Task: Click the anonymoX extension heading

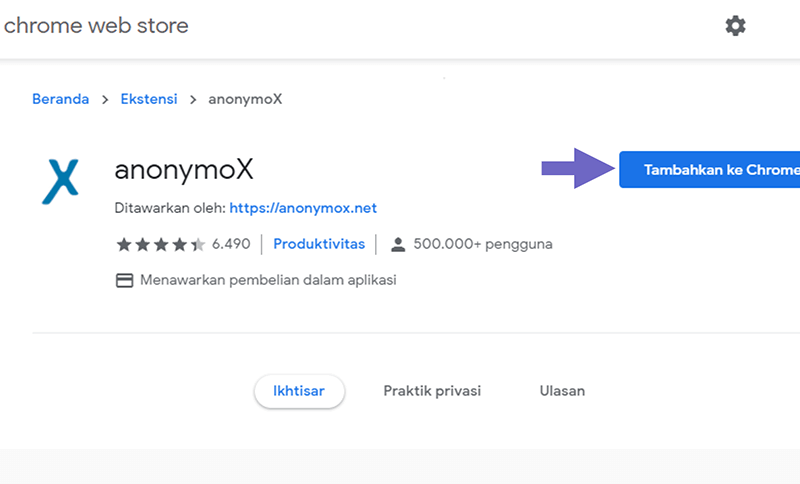Action: click(x=184, y=170)
